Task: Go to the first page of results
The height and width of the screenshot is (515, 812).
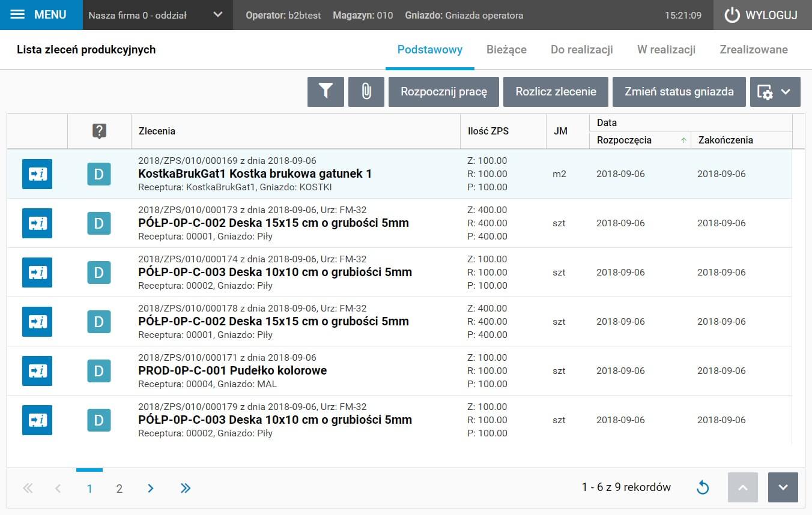Action: tap(28, 489)
